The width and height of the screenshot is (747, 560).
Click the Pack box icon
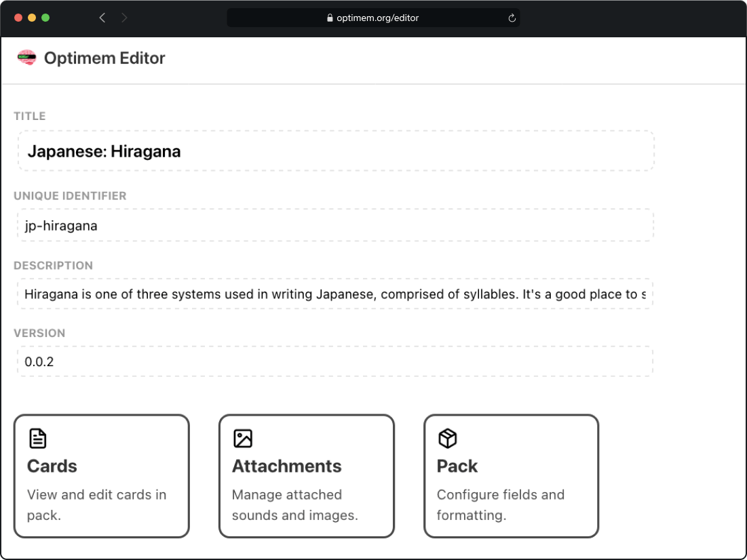click(x=448, y=438)
